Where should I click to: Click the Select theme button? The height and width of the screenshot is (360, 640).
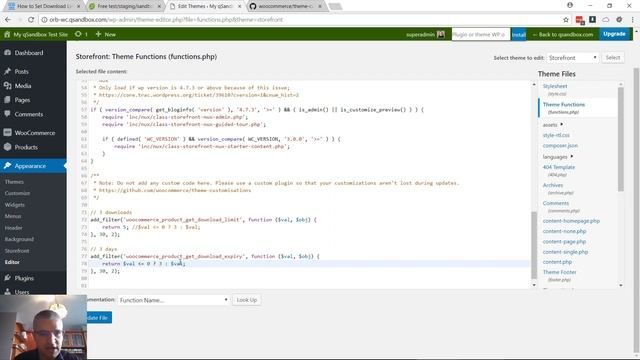point(613,58)
